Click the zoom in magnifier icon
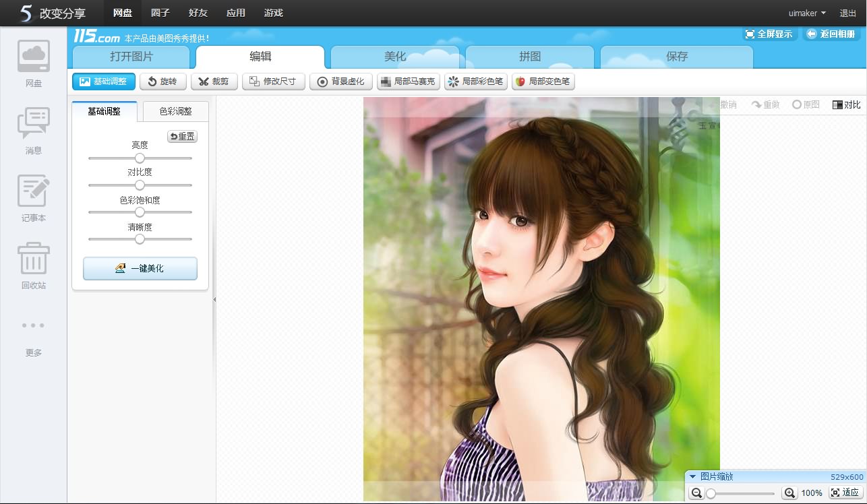 [x=789, y=493]
